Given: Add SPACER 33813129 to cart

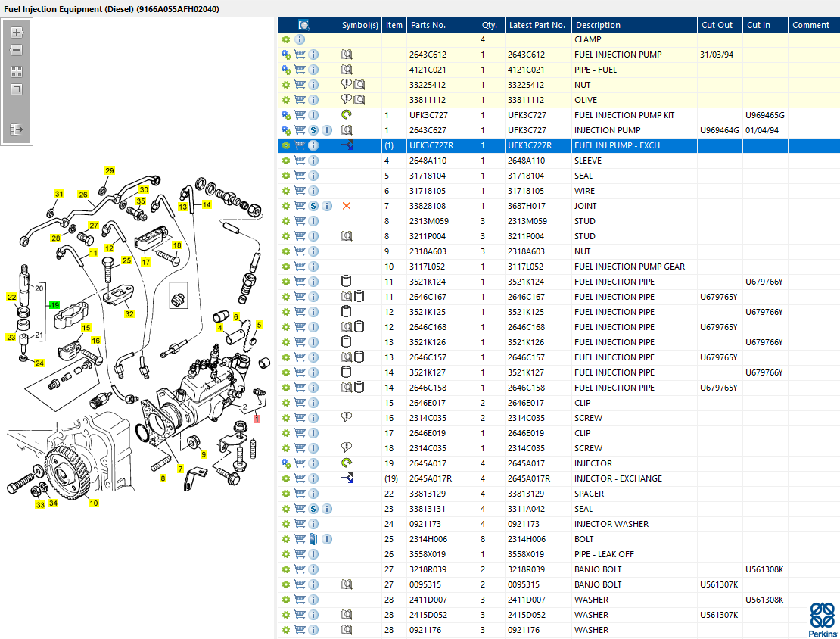Looking at the screenshot, I should click(x=300, y=494).
